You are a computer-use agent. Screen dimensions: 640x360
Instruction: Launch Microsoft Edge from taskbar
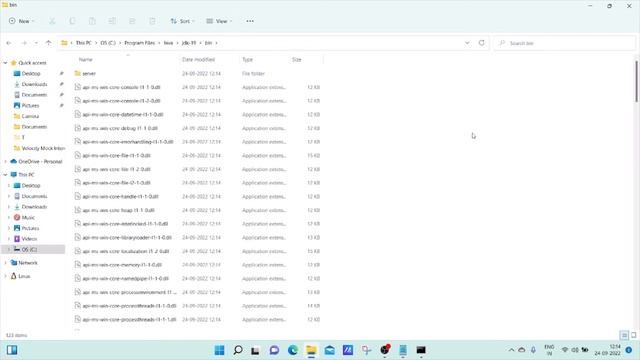pos(293,350)
